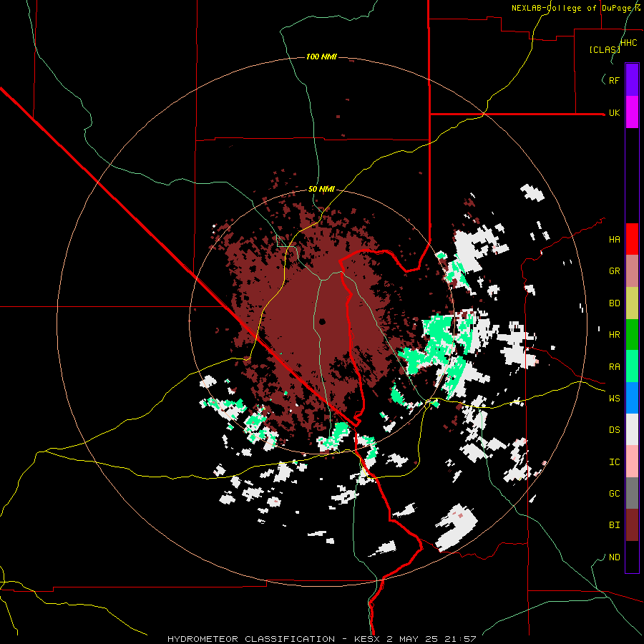644x644 pixels.
Task: Select the light pink IC legend swatch
Action: [x=632, y=462]
